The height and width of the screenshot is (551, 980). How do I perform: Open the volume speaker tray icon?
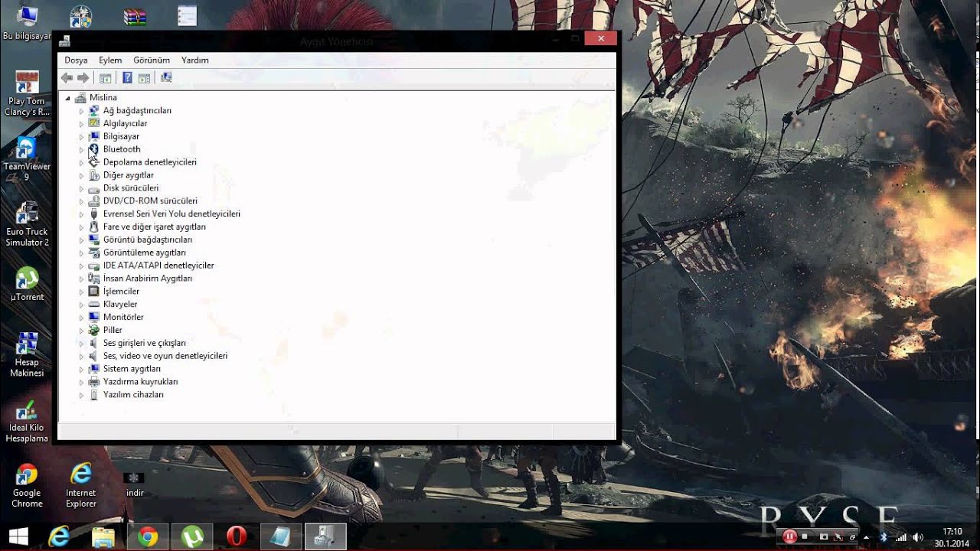[918, 537]
